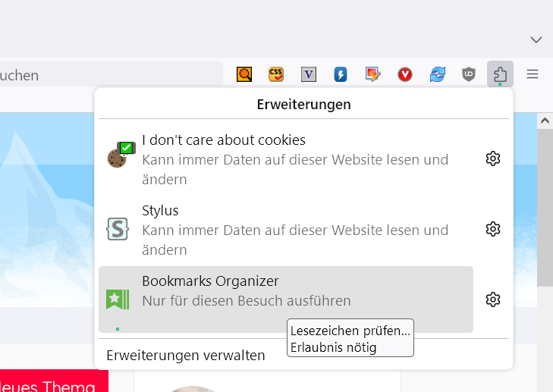Click the V validator extension icon

tap(309, 74)
